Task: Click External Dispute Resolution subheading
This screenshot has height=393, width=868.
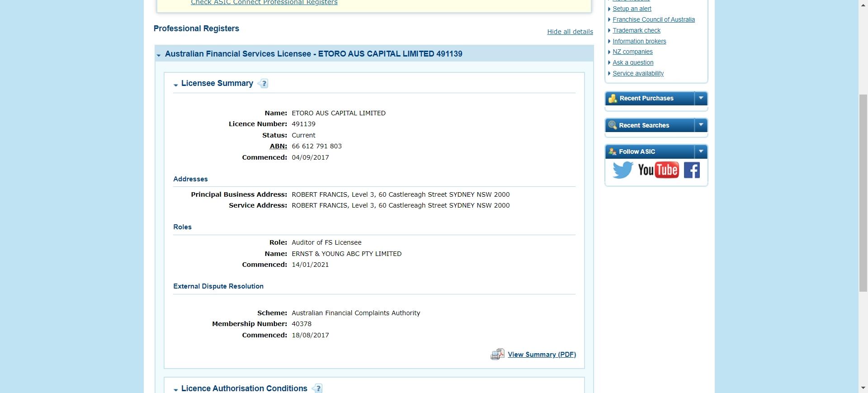Action: [x=218, y=286]
